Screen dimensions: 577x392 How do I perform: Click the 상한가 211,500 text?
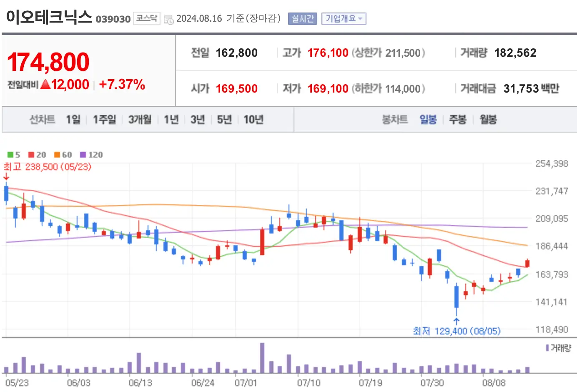(x=388, y=53)
